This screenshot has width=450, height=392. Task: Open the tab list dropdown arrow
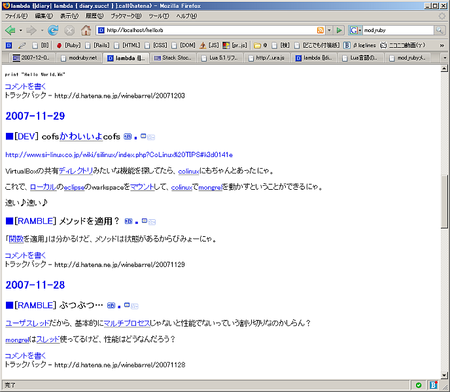click(444, 58)
